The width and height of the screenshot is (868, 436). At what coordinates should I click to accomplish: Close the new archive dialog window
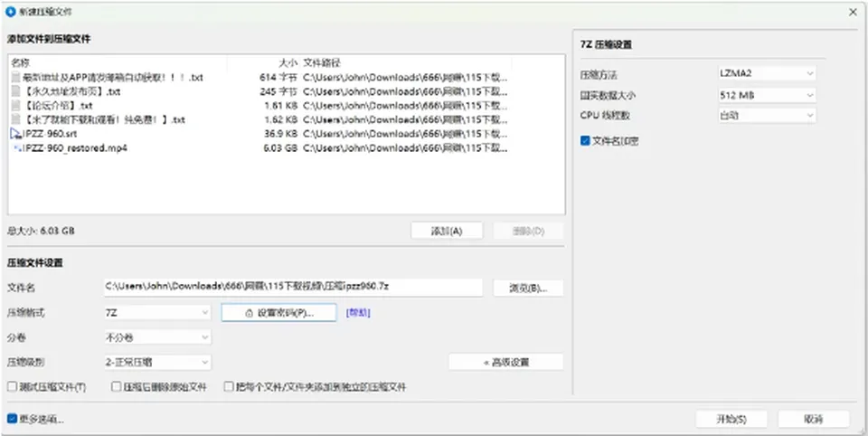(853, 12)
